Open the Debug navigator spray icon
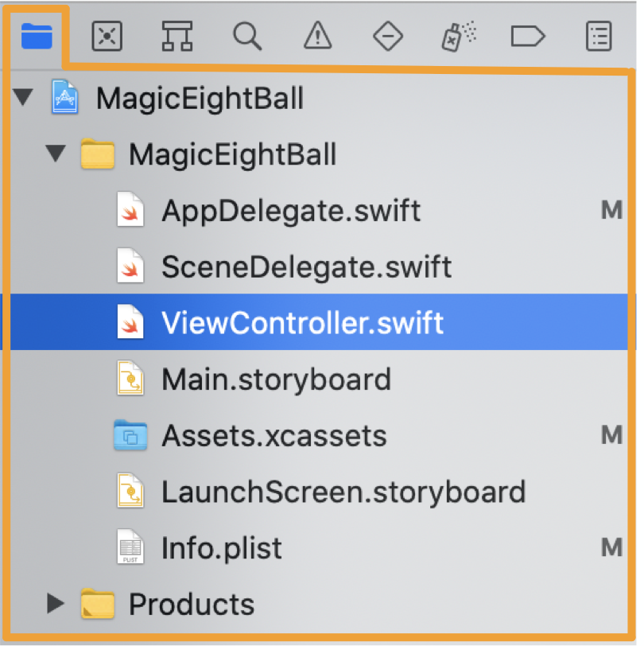 [x=458, y=36]
